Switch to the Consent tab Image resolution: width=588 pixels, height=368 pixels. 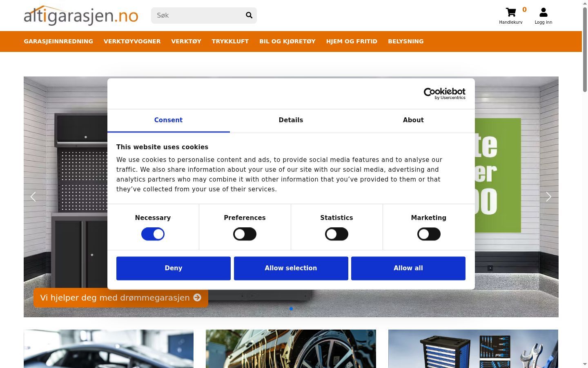click(x=168, y=120)
